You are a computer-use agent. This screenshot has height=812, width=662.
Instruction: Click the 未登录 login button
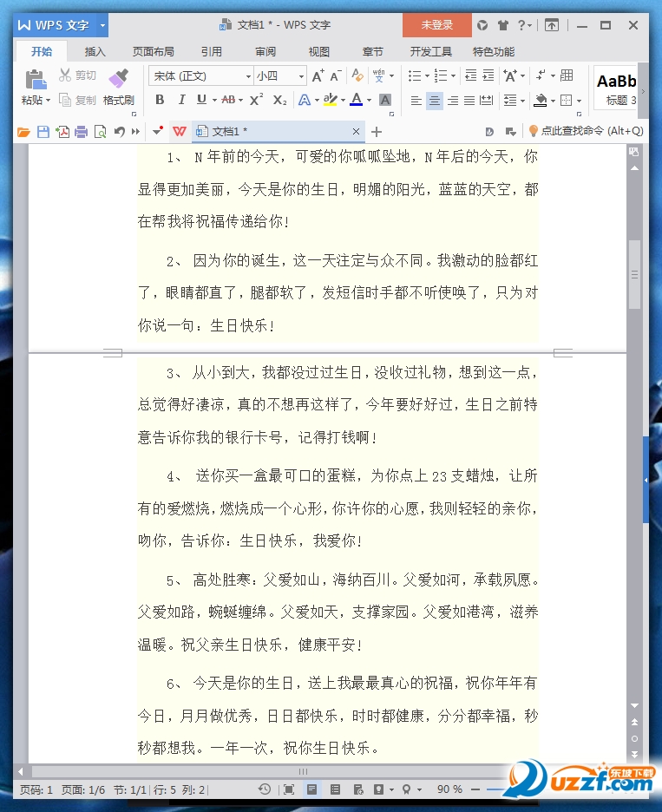tap(436, 25)
